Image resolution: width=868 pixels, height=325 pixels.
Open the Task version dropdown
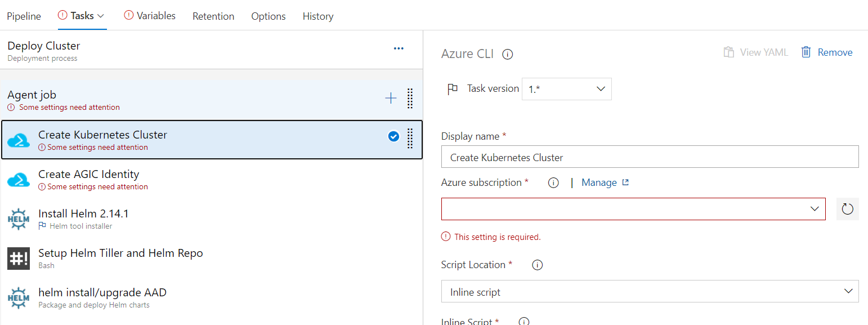(567, 89)
